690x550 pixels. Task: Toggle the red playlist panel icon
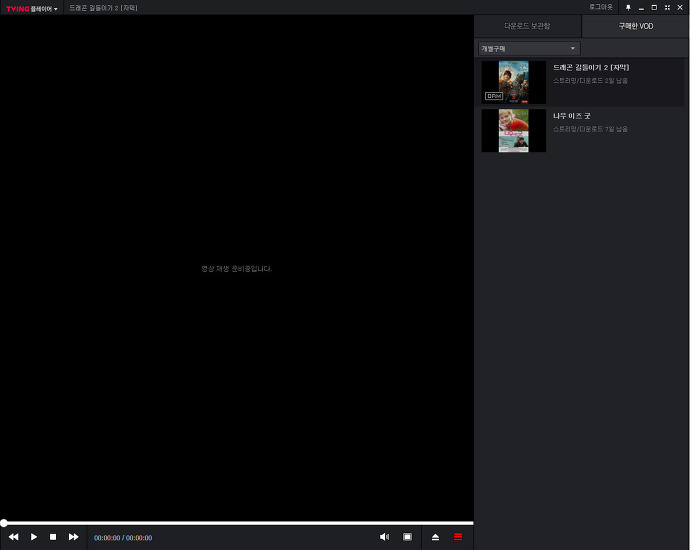[x=458, y=537]
